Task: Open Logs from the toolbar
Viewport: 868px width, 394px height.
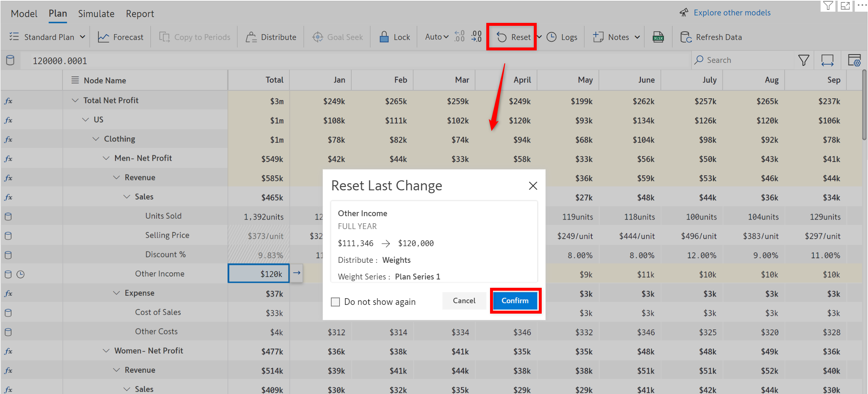Action: [x=562, y=37]
